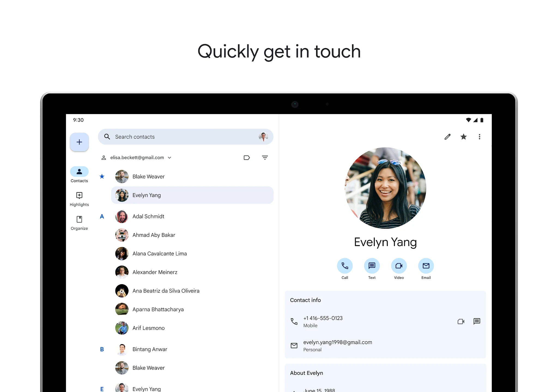
Task: Click the evelyn.yang1998@gmail.com email address
Action: point(338,342)
